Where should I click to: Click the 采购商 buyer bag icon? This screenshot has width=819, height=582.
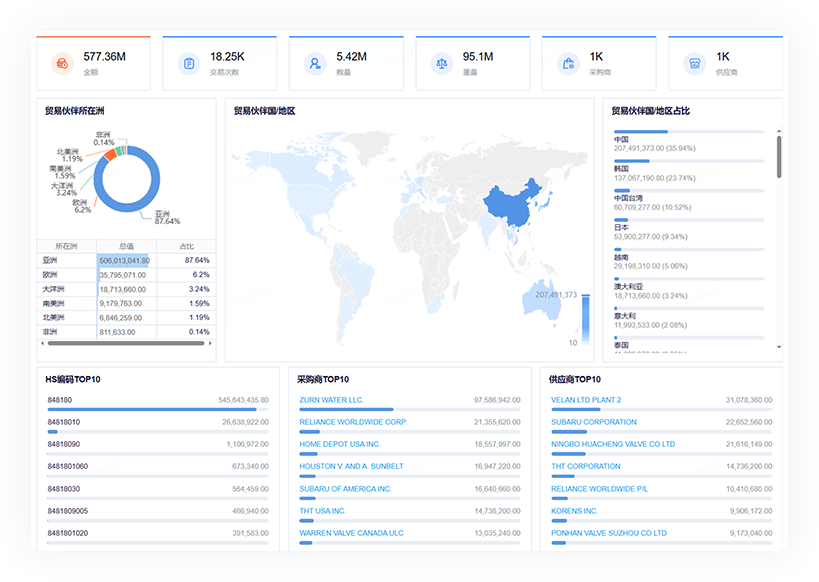[x=568, y=63]
